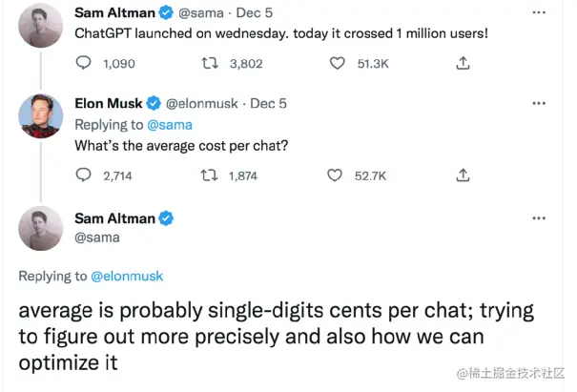Like Elon Musk's tweet with 52.7K likes
This screenshot has height=392, width=577.
point(335,175)
